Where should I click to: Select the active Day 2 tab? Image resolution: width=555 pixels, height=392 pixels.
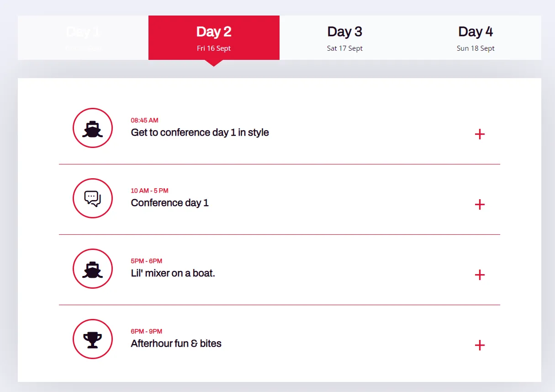(x=214, y=38)
